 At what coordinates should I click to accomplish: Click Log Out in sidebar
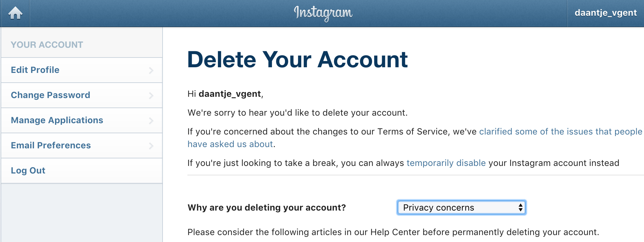coord(28,170)
